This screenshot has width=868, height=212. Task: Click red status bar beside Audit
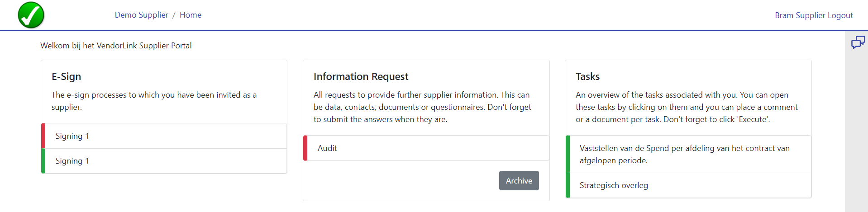(x=305, y=148)
